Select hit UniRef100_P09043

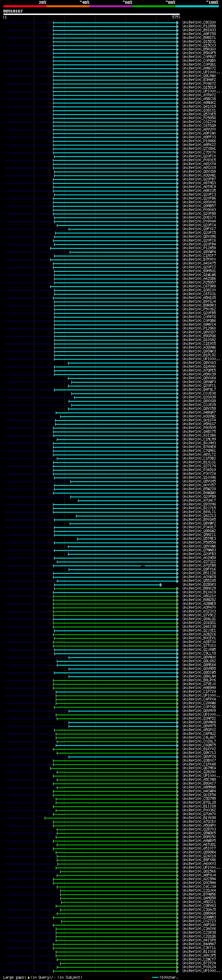pos(199,210)
